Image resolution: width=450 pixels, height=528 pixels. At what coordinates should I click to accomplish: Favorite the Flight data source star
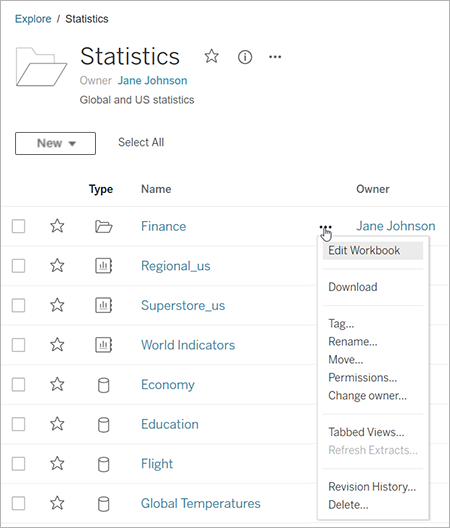pyautogui.click(x=57, y=463)
